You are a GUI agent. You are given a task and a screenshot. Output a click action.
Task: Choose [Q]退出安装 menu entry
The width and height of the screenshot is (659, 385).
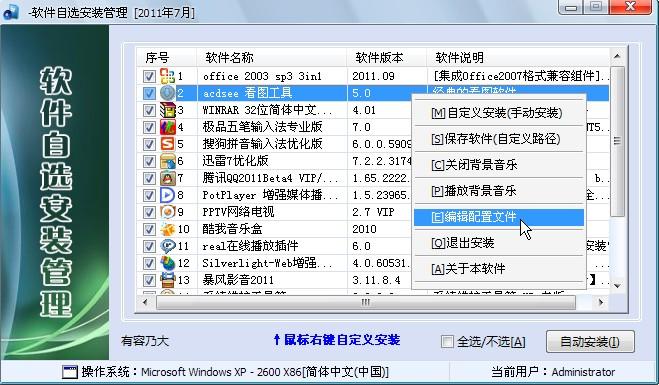[x=499, y=243]
